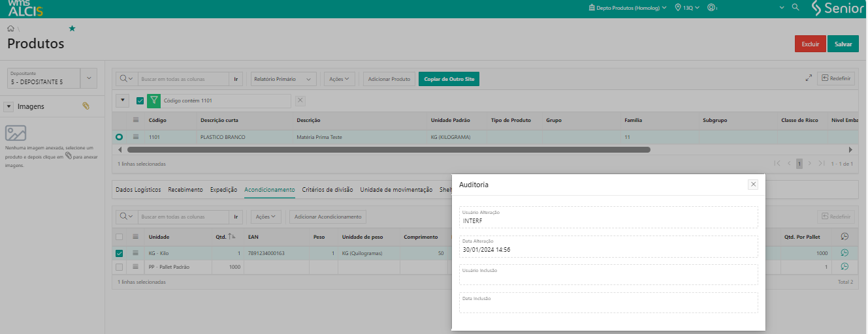Click Adicionar Acondicionamento button

pyautogui.click(x=328, y=216)
